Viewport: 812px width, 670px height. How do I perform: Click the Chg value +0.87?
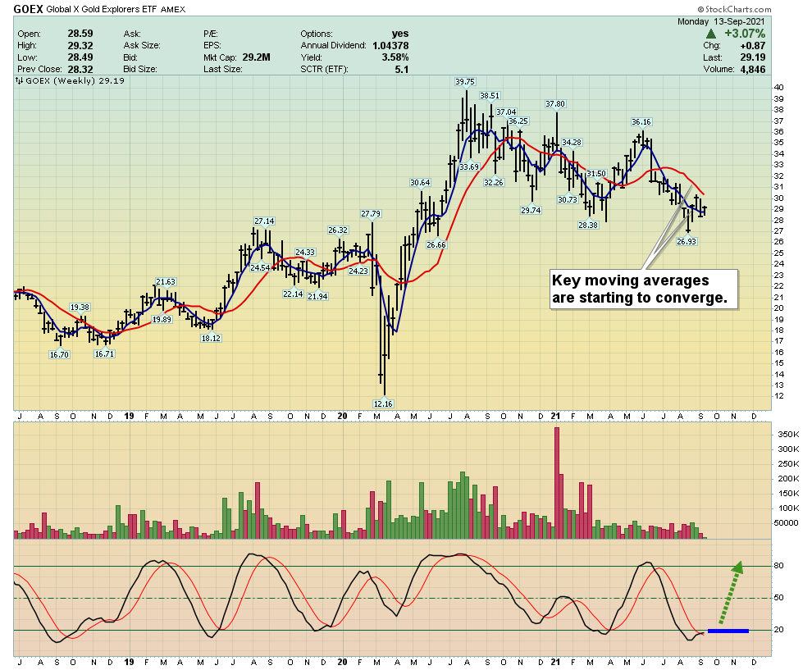point(752,46)
